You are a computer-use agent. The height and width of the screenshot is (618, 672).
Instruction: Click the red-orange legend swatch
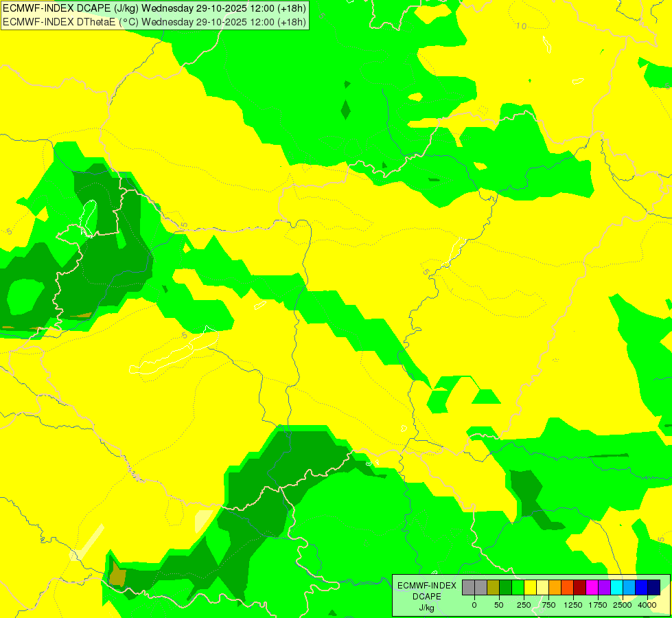click(568, 587)
